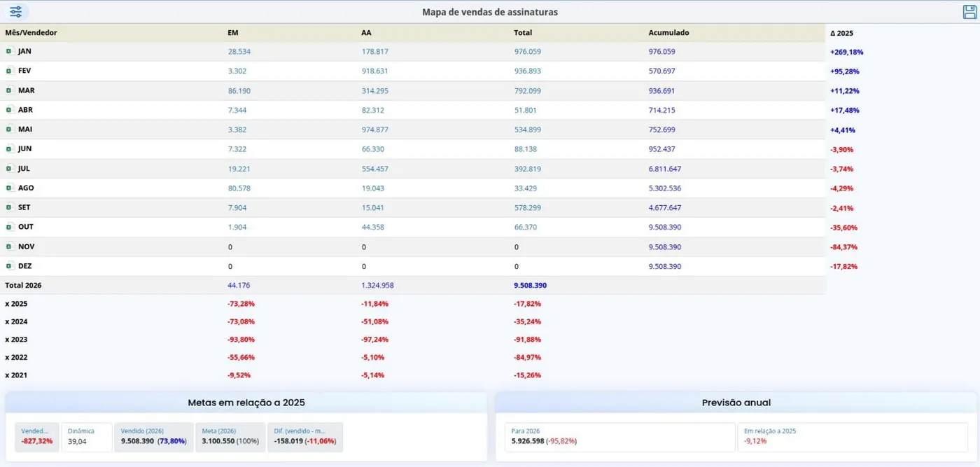This screenshot has width=980, height=467.
Task: Open the JUL Acumulado value 6.811.647
Action: point(665,169)
